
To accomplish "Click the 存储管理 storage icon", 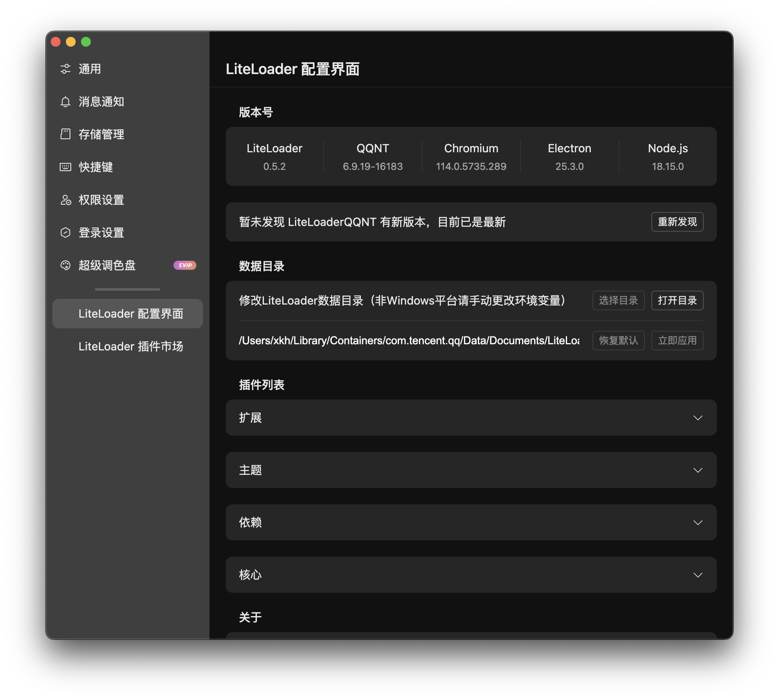I will click(66, 134).
